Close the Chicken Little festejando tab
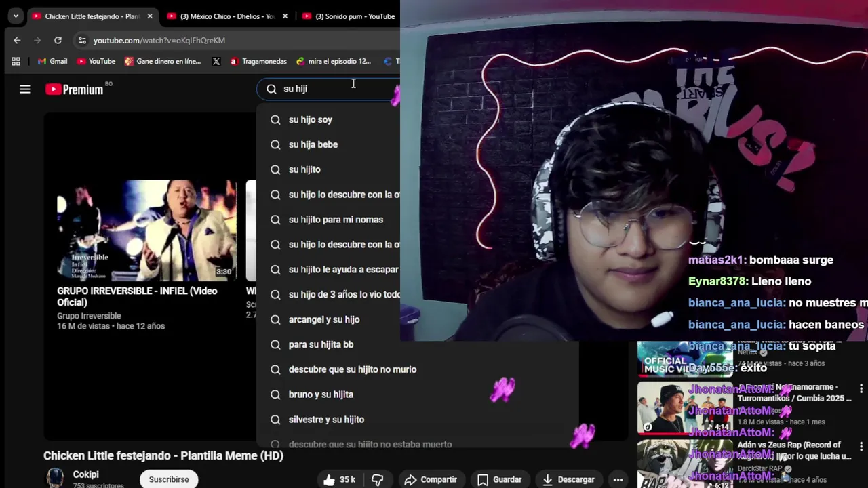 150,16
